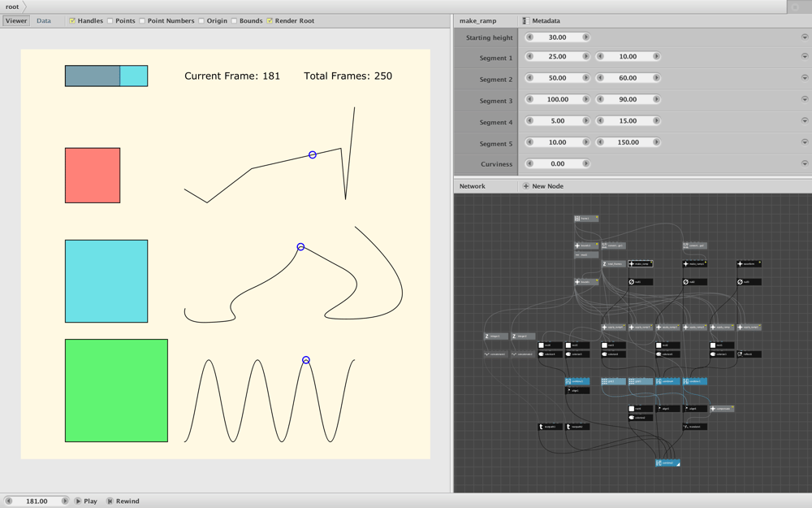Open the Segment 1 row options arrow

click(x=805, y=57)
